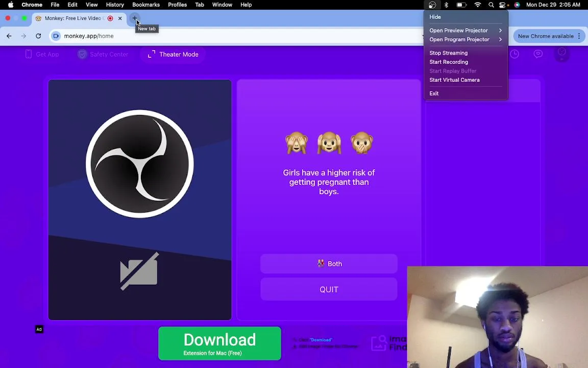Open Control Center from menu bar
This screenshot has height=368, width=588.
(502, 5)
